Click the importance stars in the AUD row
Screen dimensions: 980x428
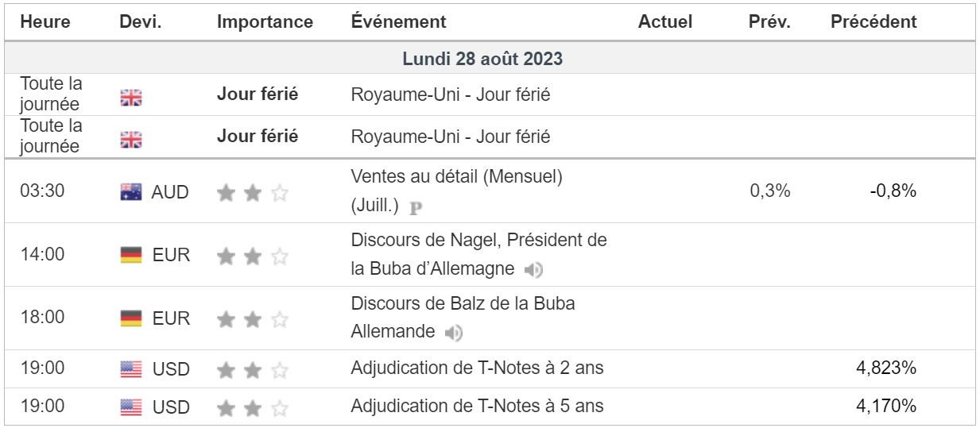click(252, 192)
